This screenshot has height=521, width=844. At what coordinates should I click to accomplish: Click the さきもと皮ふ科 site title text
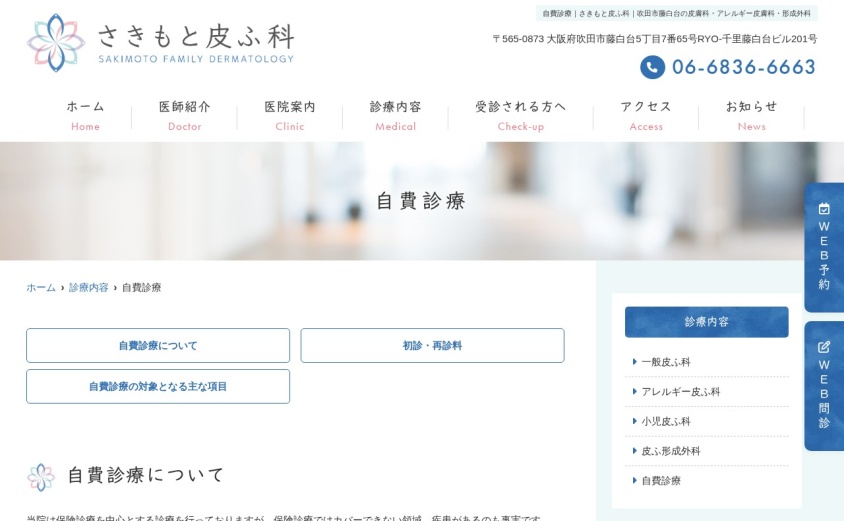coord(196,36)
